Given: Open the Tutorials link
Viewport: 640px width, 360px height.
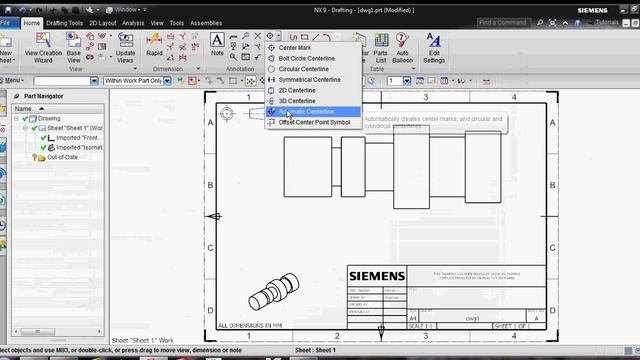Looking at the screenshot, I should tap(607, 22).
